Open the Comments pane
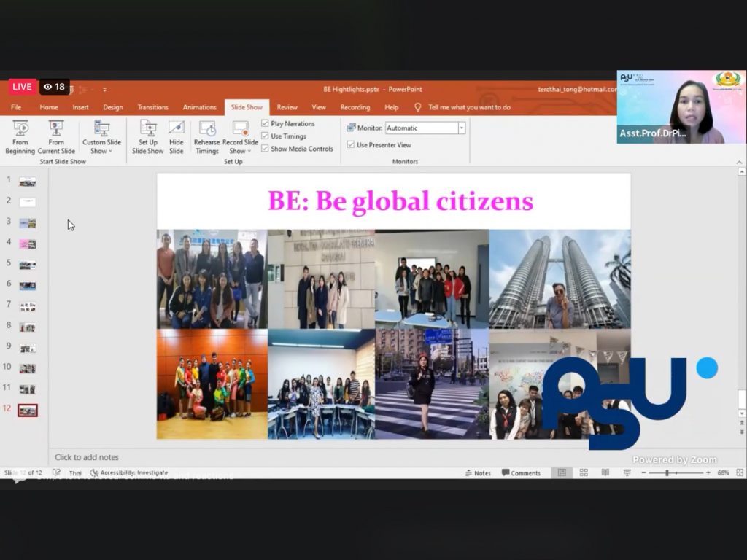 pyautogui.click(x=521, y=473)
